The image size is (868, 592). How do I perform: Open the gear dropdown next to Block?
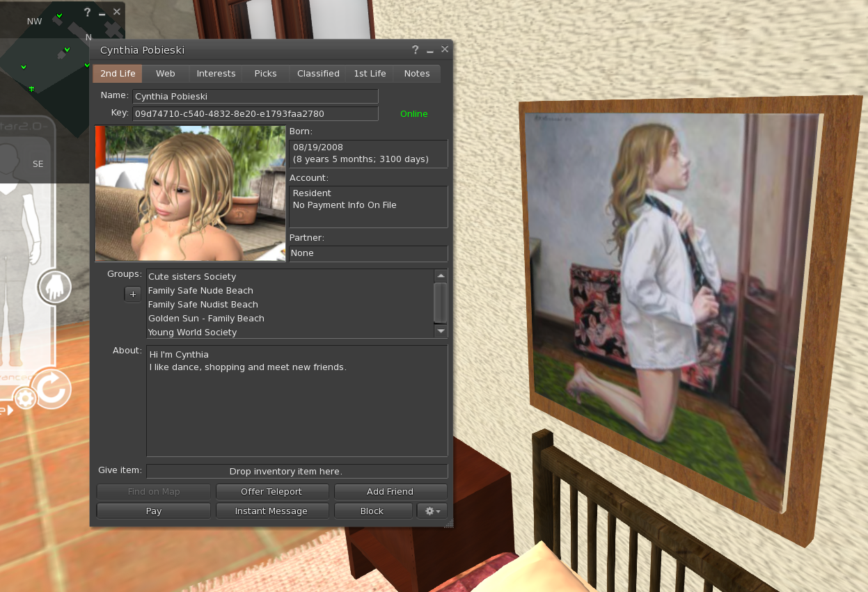click(432, 511)
